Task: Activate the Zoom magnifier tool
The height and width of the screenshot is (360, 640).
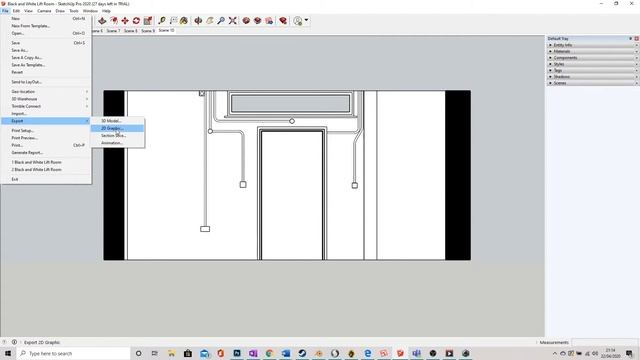Action: [221, 20]
